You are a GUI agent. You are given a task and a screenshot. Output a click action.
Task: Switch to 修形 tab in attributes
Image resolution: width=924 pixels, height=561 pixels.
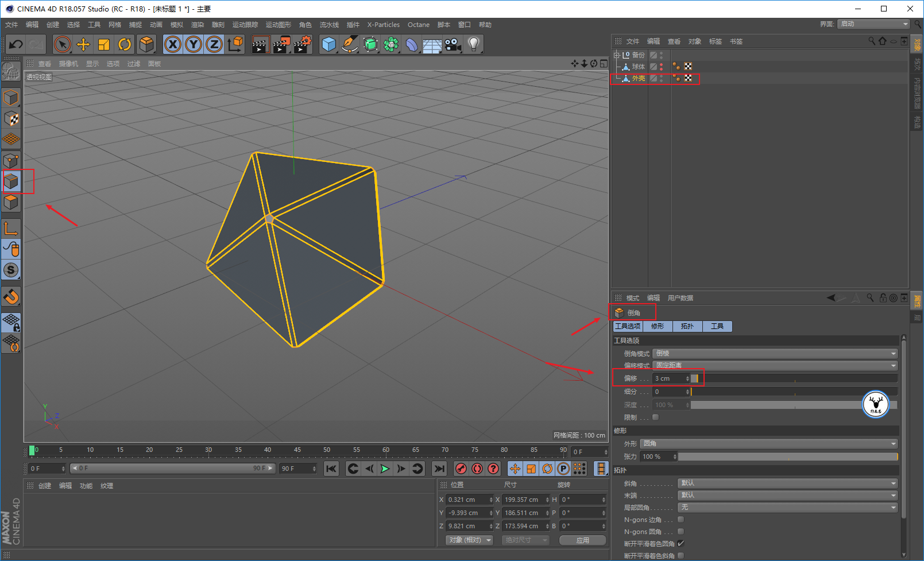pyautogui.click(x=658, y=326)
